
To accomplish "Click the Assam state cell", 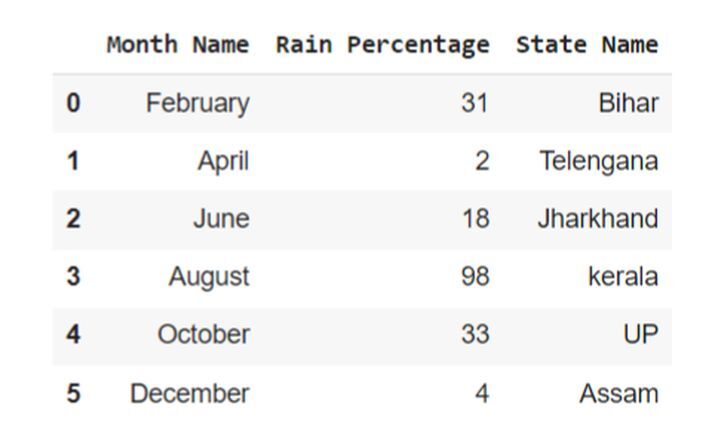I will point(618,394).
